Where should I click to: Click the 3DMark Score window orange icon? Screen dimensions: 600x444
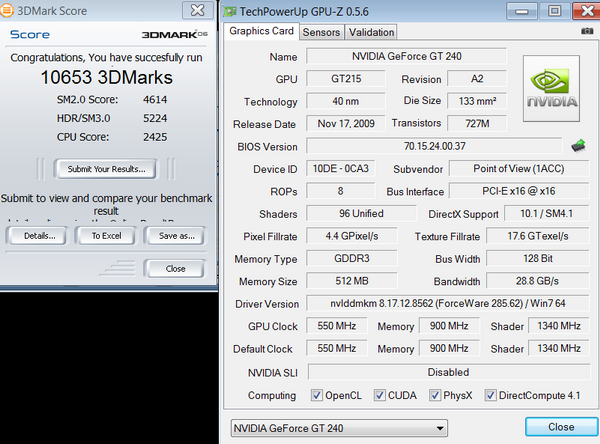tap(7, 10)
